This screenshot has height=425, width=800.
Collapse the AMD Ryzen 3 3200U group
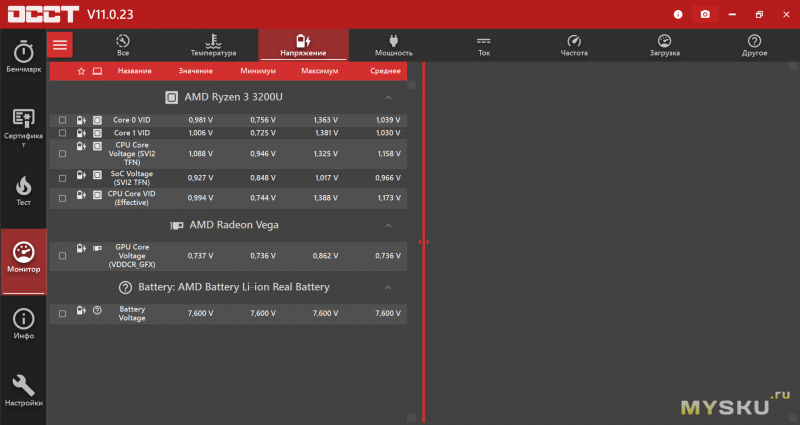point(388,97)
